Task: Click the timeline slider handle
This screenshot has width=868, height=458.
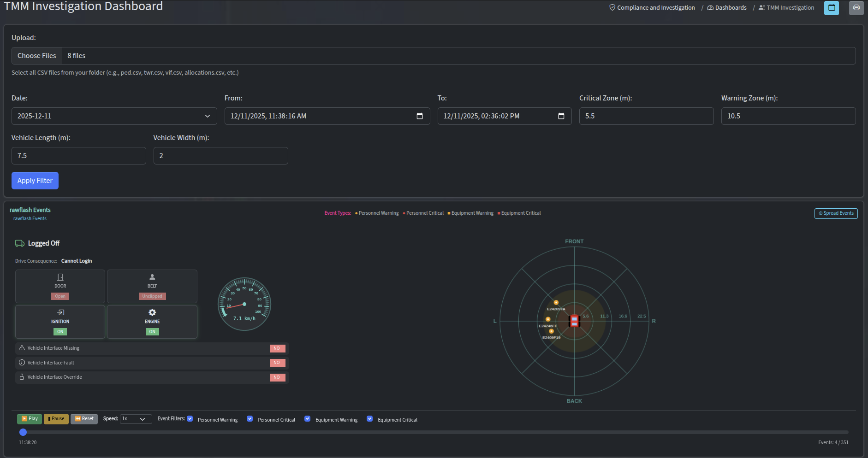Action: (x=23, y=432)
